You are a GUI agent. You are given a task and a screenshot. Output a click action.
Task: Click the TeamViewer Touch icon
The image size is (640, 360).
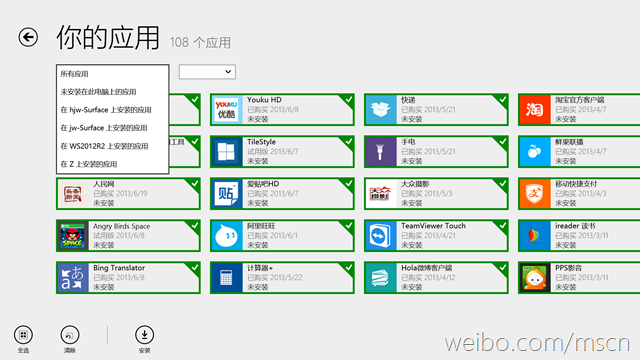pyautogui.click(x=380, y=236)
